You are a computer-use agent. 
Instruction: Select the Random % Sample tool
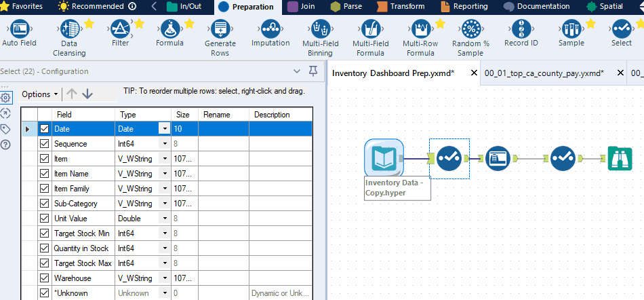(x=470, y=30)
